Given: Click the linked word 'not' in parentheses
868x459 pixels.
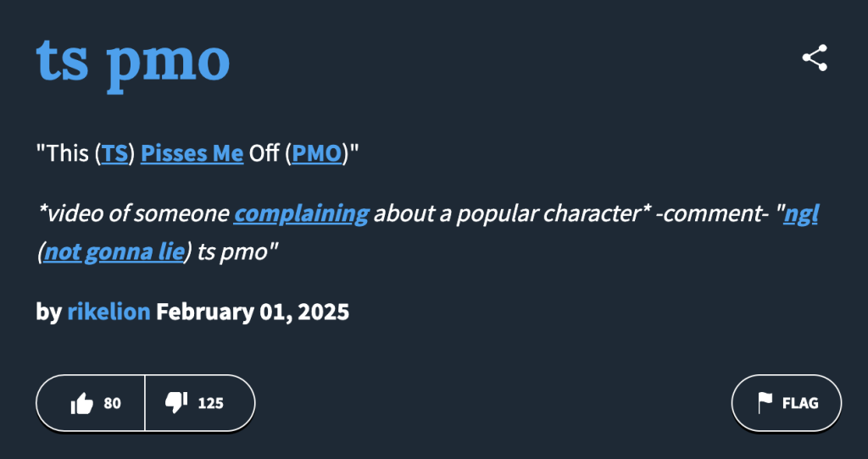Looking at the screenshot, I should tap(62, 252).
